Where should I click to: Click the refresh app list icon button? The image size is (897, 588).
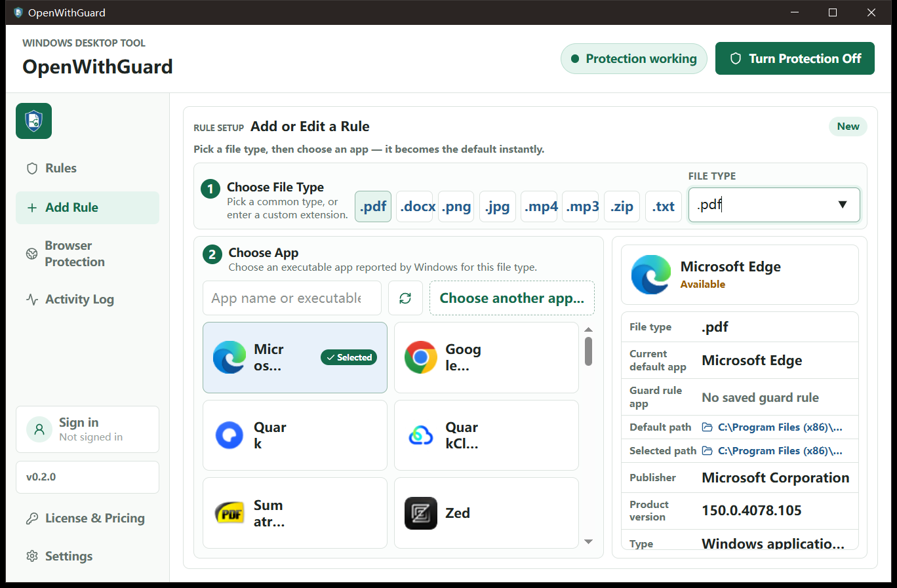click(x=405, y=298)
